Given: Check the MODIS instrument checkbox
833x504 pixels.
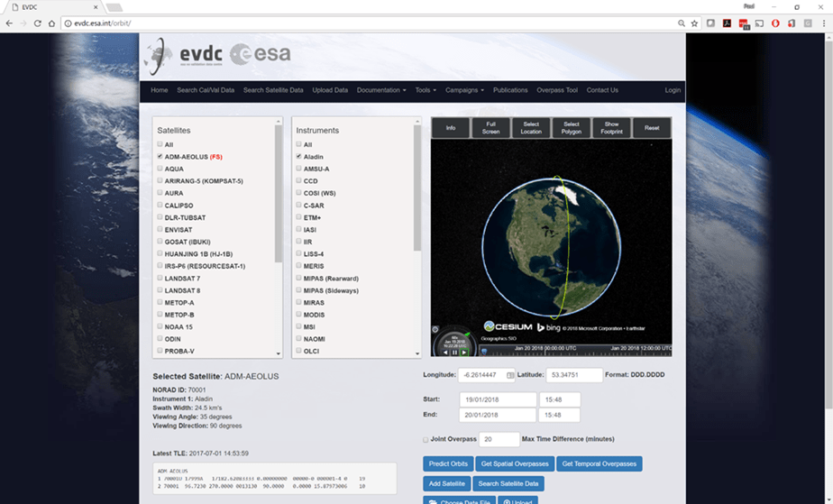Looking at the screenshot, I should [x=298, y=315].
